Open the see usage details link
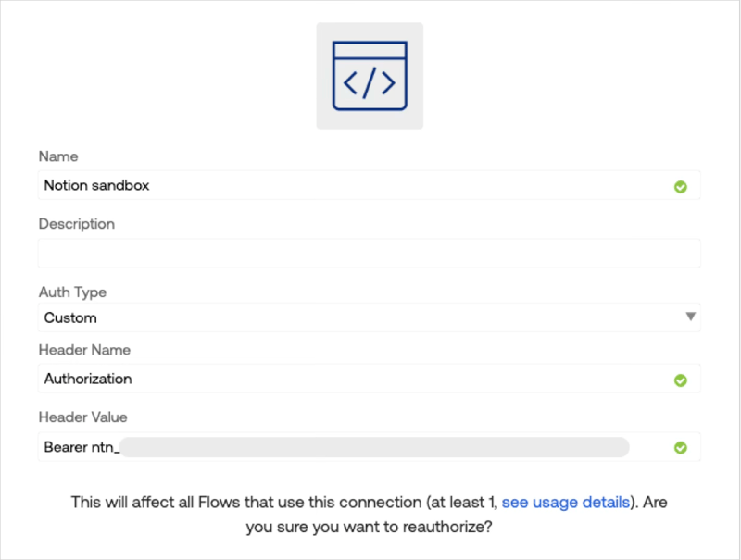Image resolution: width=741 pixels, height=560 pixels. click(x=566, y=502)
